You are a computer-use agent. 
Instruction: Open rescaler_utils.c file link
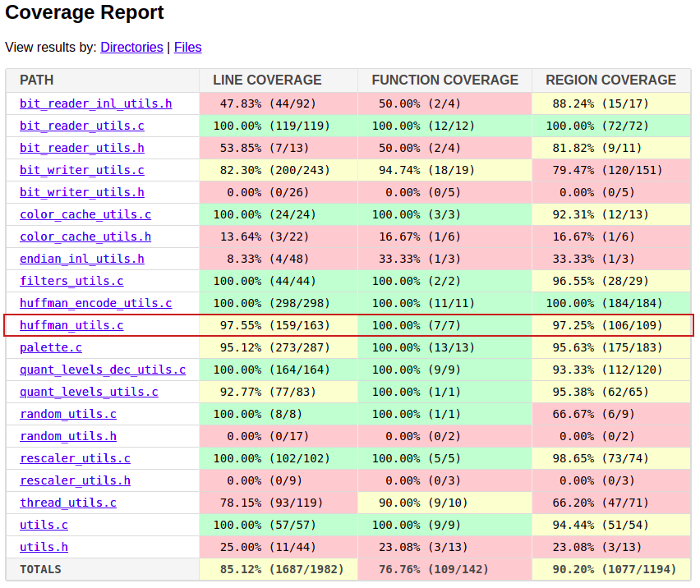coord(75,458)
